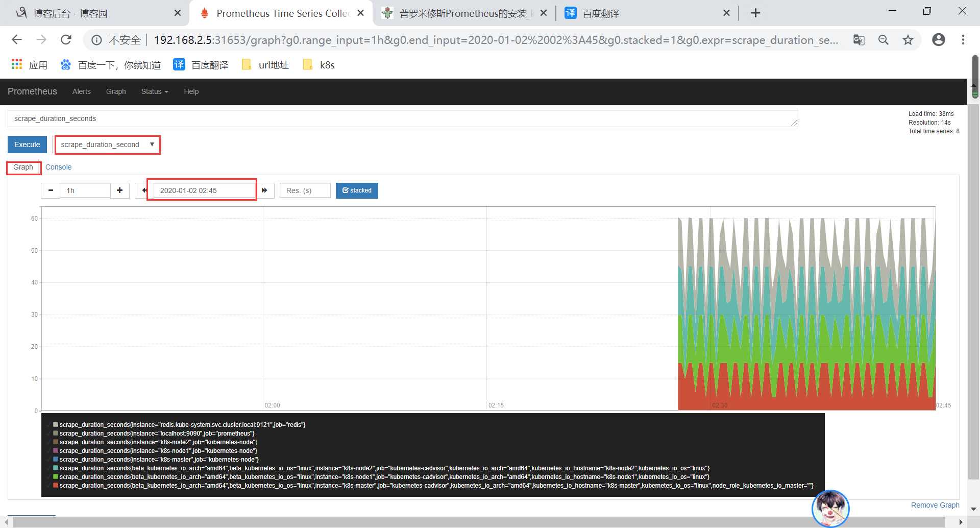Open zoom magnifier in address bar
Image resolution: width=980 pixels, height=528 pixels.
pos(884,40)
